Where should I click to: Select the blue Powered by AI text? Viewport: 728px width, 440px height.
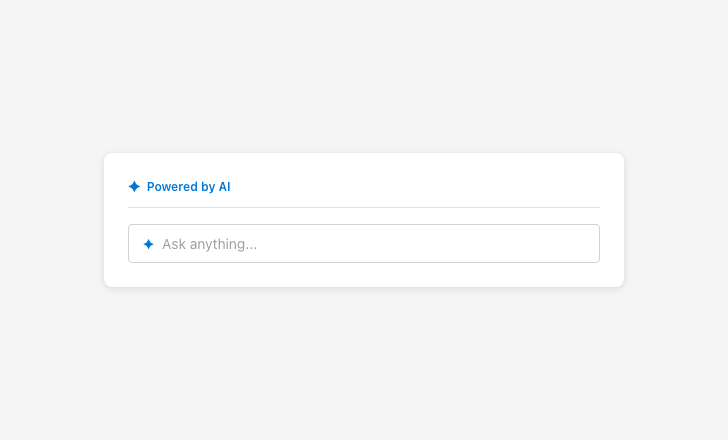188,187
